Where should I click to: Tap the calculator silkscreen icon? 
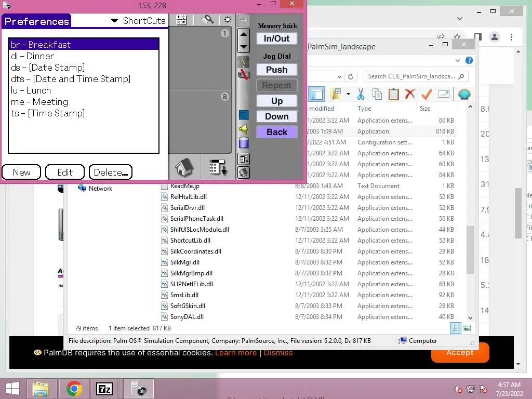[x=181, y=20]
